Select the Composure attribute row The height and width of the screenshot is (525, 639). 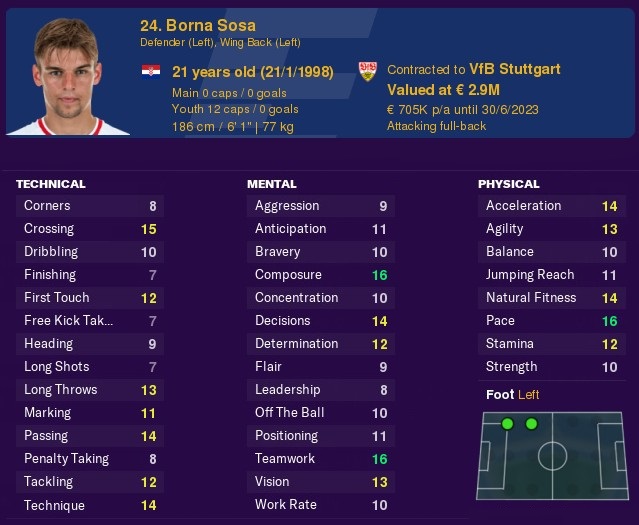(x=321, y=275)
